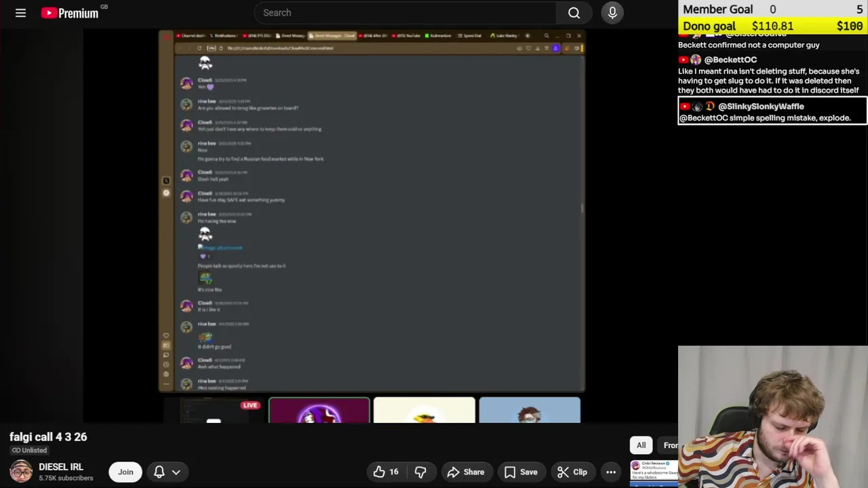Click the page scrollbar in the streamed browser
Viewport: 868px width, 488px height.
tap(583, 208)
